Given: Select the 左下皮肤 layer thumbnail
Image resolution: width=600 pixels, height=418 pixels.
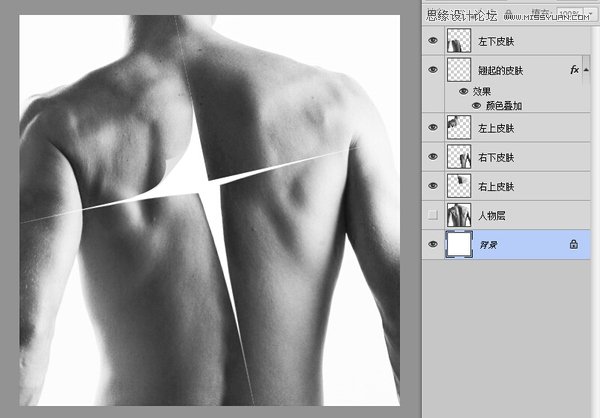Looking at the screenshot, I should point(459,41).
